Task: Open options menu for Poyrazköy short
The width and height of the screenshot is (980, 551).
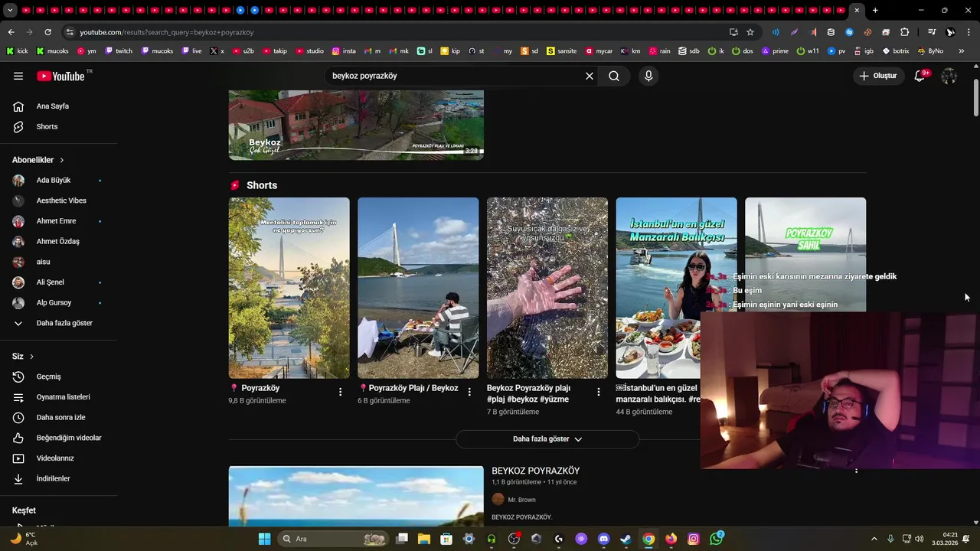Action: [341, 392]
